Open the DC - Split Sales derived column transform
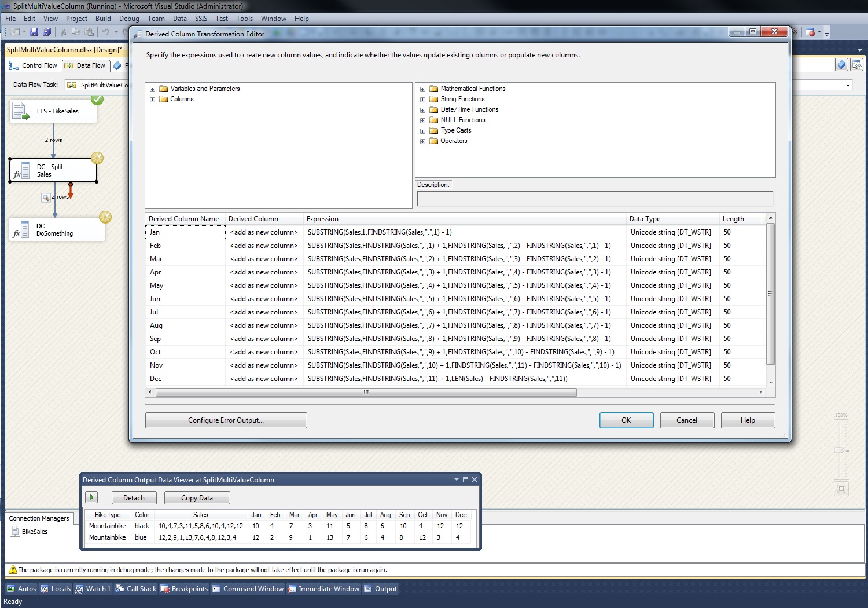868x608 pixels. coord(53,170)
